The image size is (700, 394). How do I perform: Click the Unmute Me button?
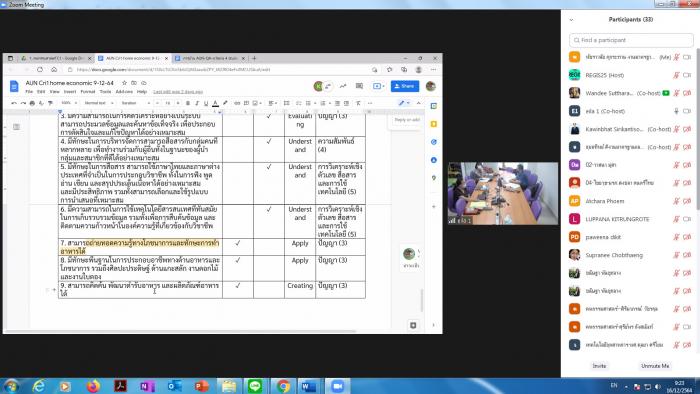click(x=655, y=366)
